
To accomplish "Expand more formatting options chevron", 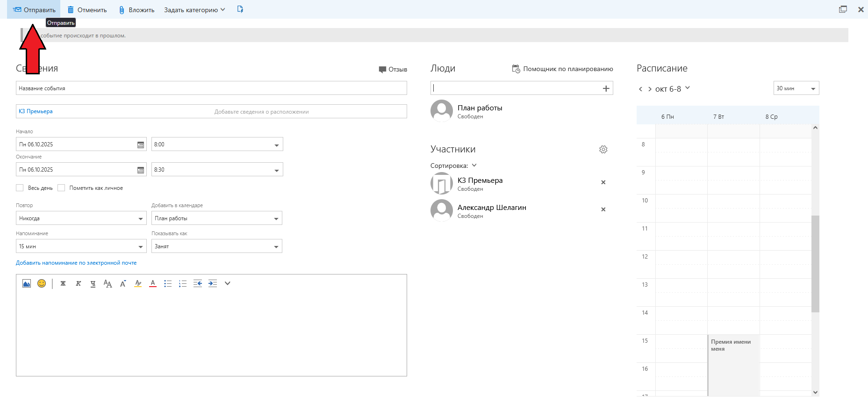I will [x=228, y=283].
